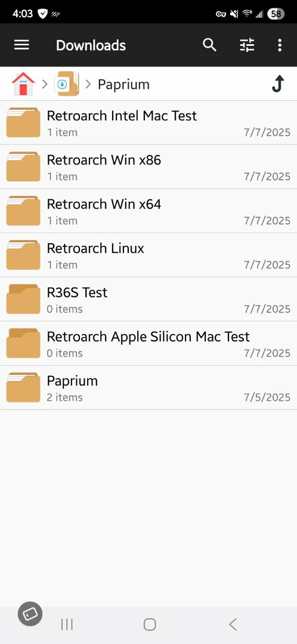Expand breadcrumb chevron before Paprium
297x644 pixels.
(x=88, y=84)
